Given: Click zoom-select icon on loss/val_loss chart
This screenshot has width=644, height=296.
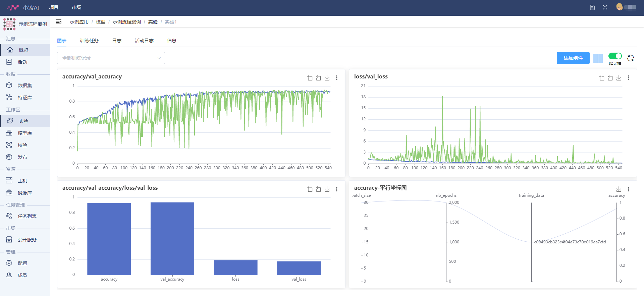Looking at the screenshot, I should coord(601,78).
